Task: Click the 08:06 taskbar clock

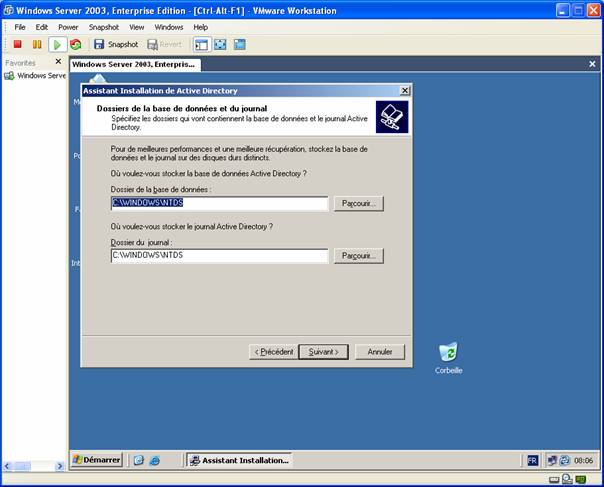Action: [x=583, y=460]
